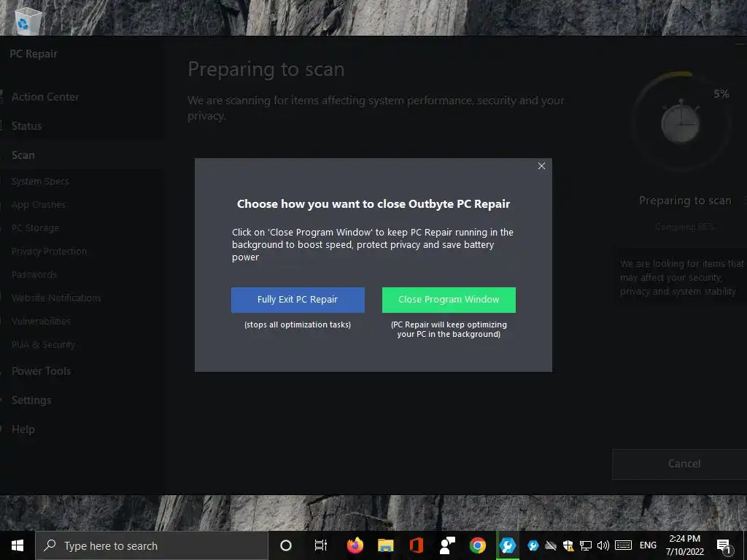This screenshot has width=747, height=560.
Task: Open Website Notifications sidebar entry
Action: click(x=56, y=298)
